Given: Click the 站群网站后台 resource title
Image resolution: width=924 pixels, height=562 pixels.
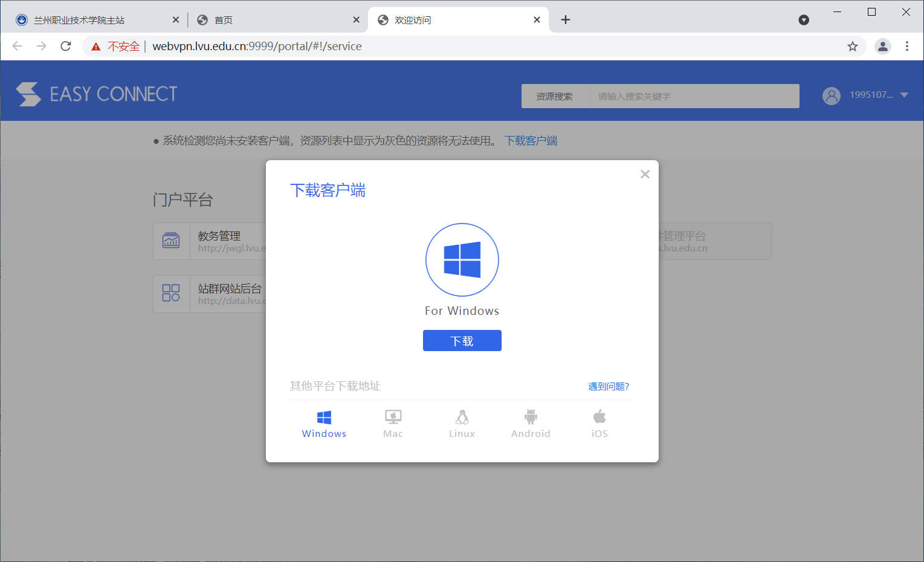Looking at the screenshot, I should (230, 288).
